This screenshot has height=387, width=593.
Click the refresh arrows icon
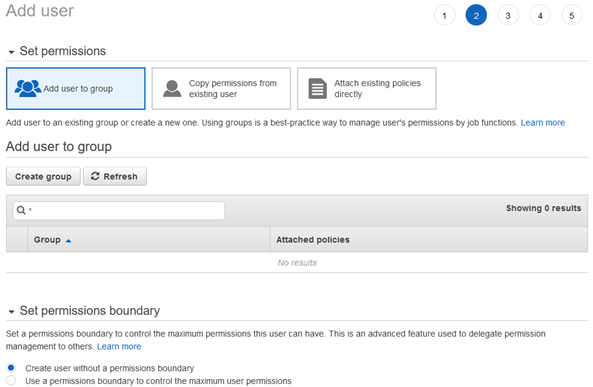tap(95, 176)
